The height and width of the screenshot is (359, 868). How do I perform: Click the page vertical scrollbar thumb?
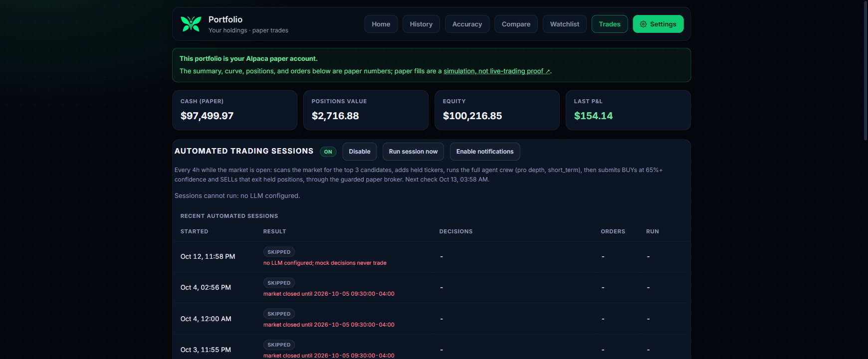(866, 71)
